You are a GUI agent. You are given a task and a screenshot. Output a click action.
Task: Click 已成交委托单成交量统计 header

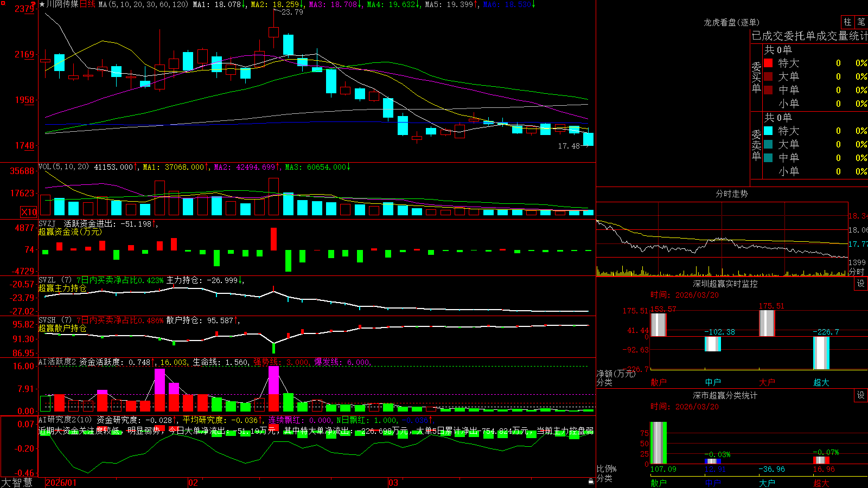pos(809,36)
